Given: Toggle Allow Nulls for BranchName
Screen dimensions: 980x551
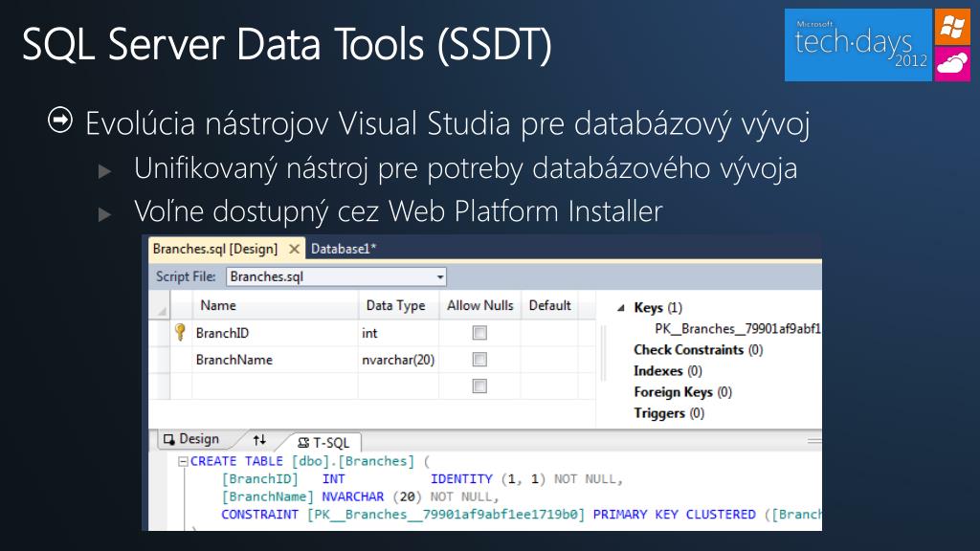Looking at the screenshot, I should point(479,360).
